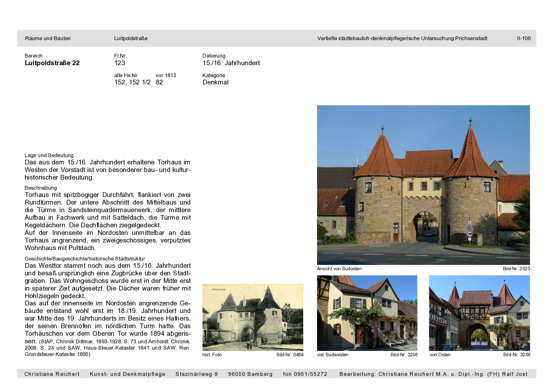Click 'Christiane Reichert' at footer left

52,374
